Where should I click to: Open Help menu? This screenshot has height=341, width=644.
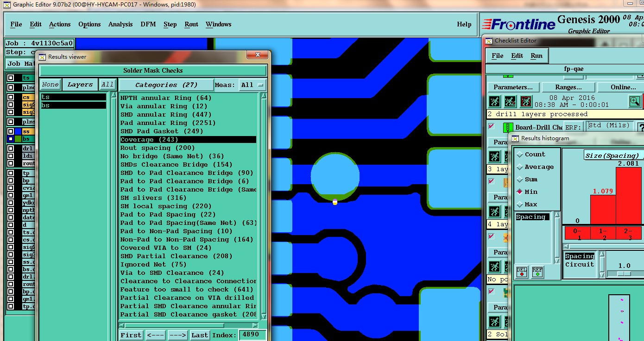pyautogui.click(x=464, y=25)
